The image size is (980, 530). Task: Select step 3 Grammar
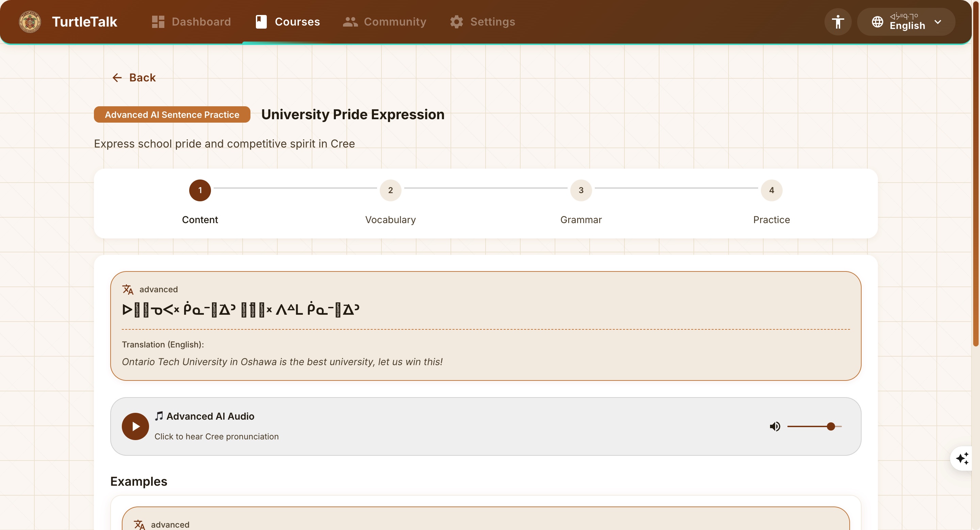tap(581, 190)
